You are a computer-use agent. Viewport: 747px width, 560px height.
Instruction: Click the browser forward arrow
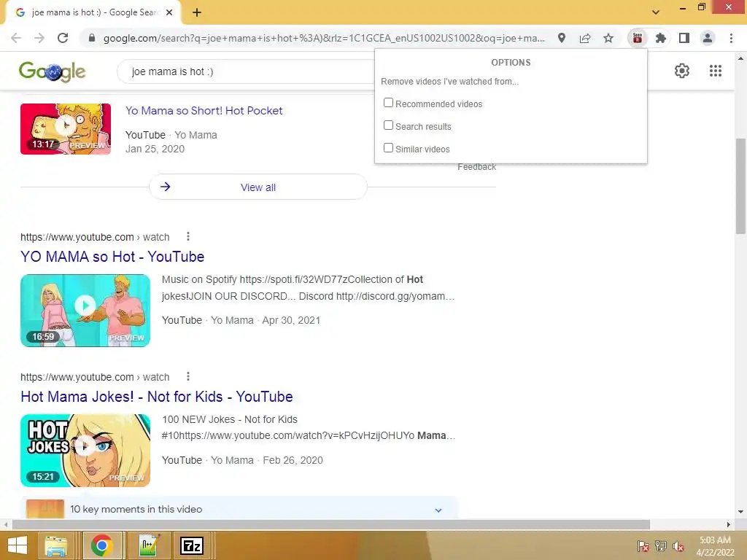click(x=39, y=38)
